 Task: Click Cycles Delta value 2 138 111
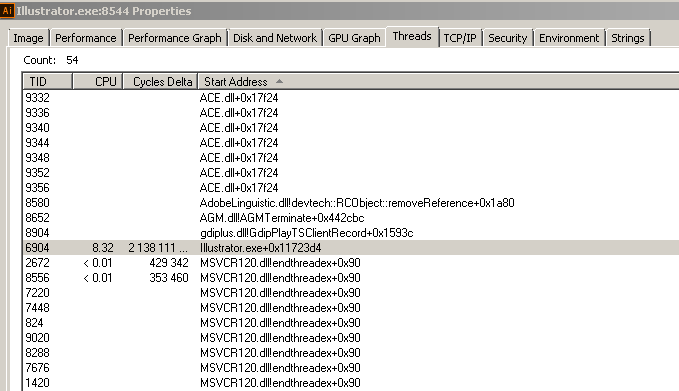(158, 248)
